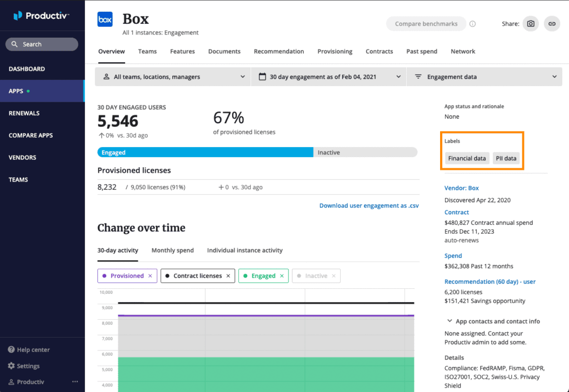Open the Contracts tab
569x392 pixels.
pyautogui.click(x=379, y=52)
